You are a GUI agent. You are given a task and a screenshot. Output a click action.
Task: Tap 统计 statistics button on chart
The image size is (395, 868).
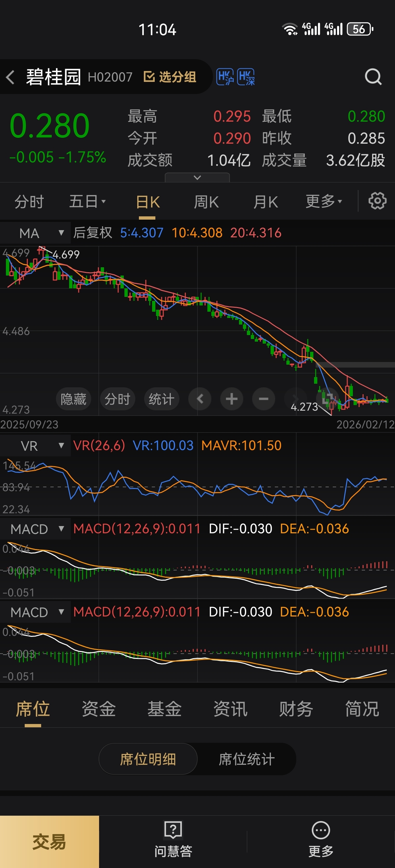[162, 399]
